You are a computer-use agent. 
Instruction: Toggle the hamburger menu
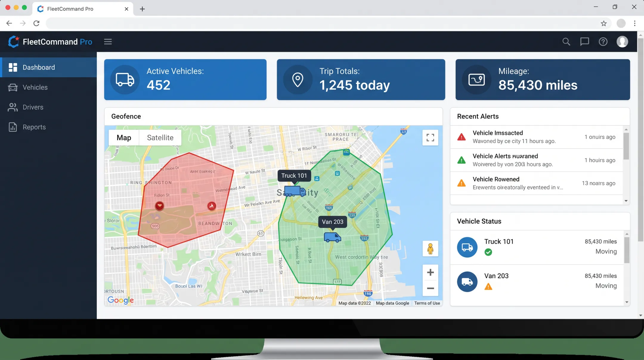click(x=108, y=41)
